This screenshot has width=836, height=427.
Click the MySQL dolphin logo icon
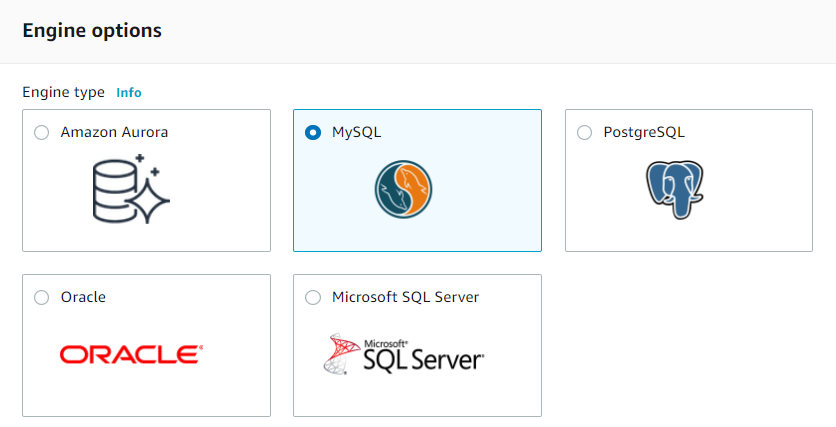(403, 190)
